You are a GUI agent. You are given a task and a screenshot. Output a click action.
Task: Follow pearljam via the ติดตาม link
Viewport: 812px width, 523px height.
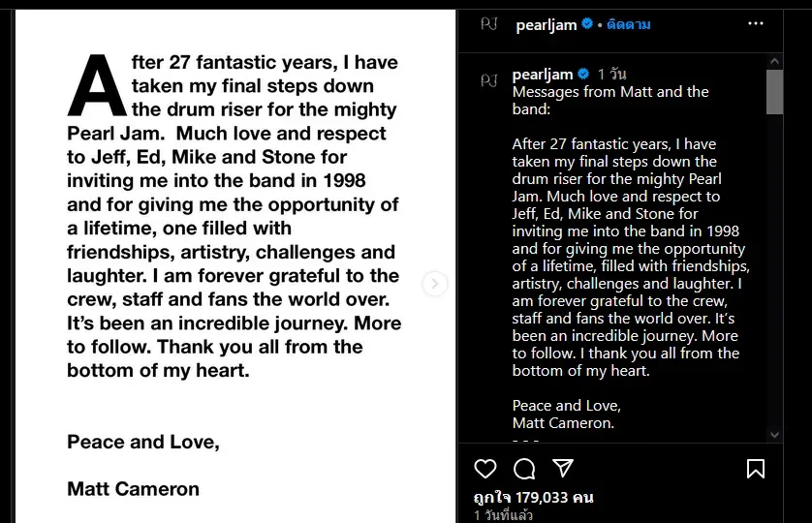(x=628, y=24)
